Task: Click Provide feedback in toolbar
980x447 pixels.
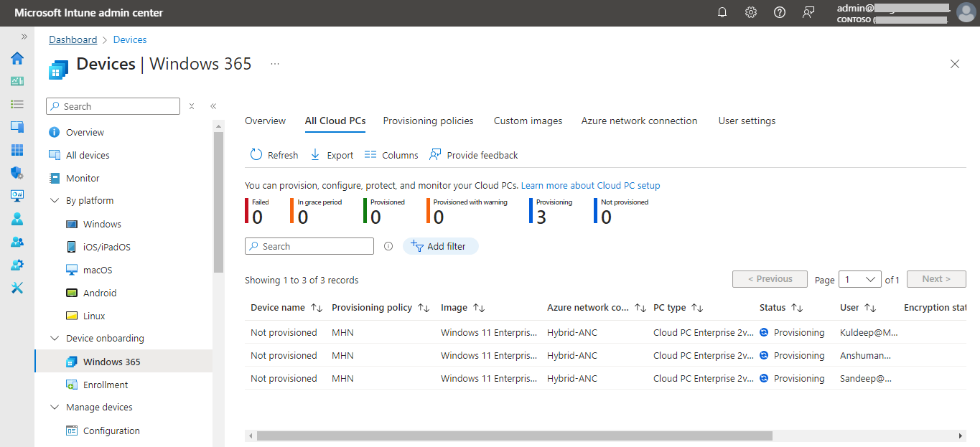Action: [x=474, y=155]
